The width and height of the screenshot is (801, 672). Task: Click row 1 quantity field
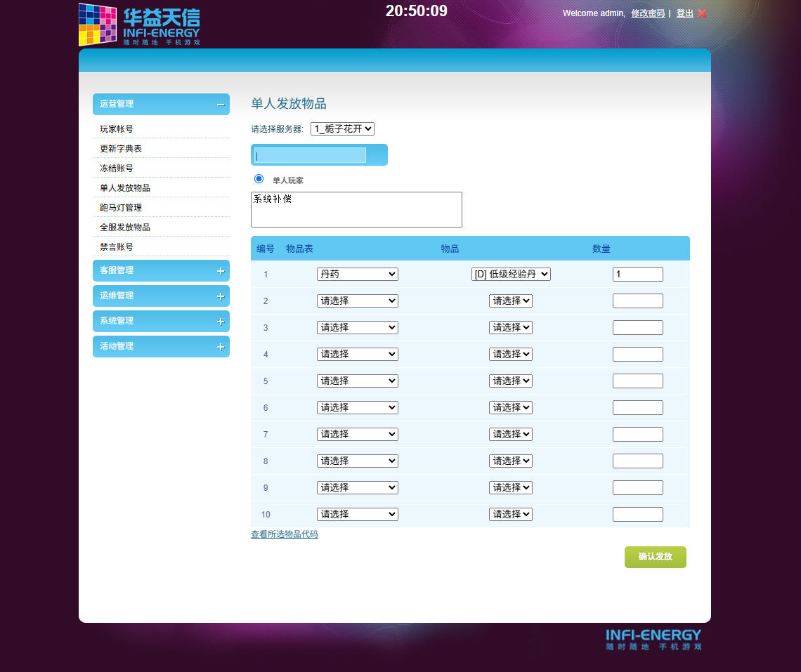pyautogui.click(x=637, y=275)
